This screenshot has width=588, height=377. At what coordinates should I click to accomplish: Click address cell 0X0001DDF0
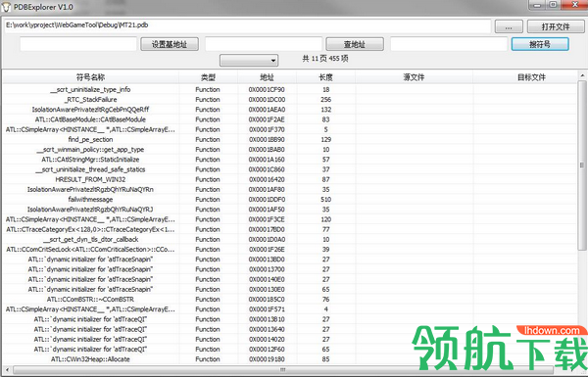pos(267,200)
